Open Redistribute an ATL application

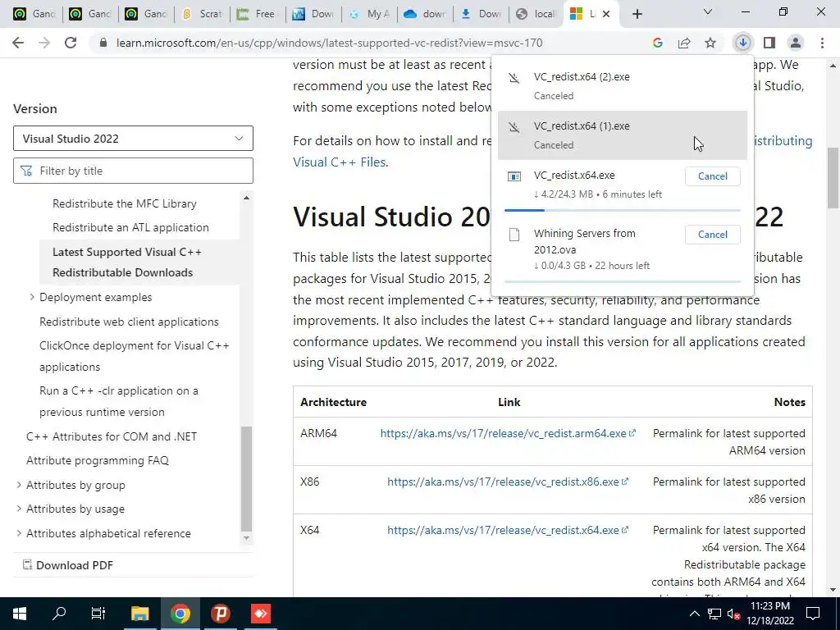tap(130, 228)
